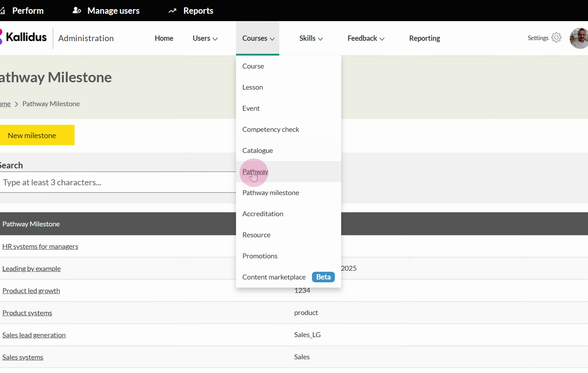Open the Feedback dropdown menu

click(x=366, y=38)
